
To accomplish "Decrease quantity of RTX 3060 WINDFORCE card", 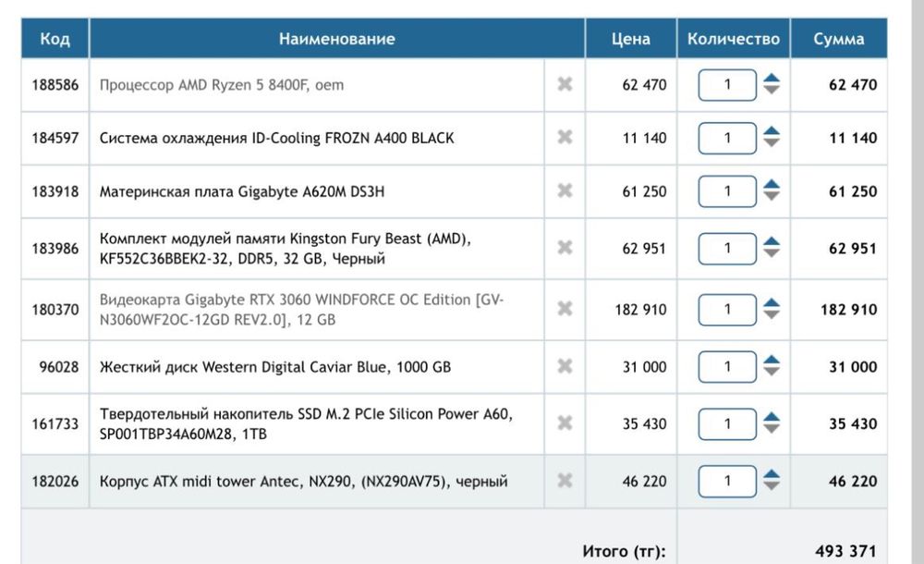I will coord(772,314).
